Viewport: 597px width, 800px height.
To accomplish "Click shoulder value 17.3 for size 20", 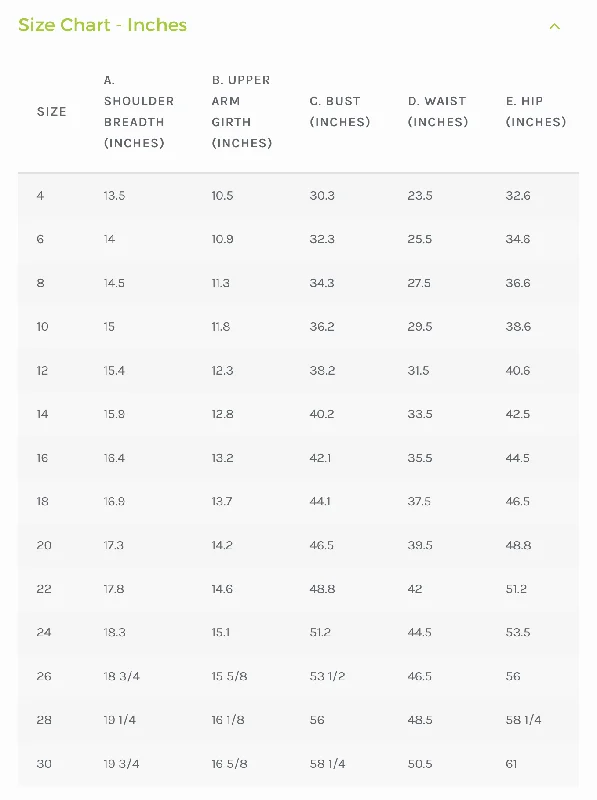I will click(114, 545).
